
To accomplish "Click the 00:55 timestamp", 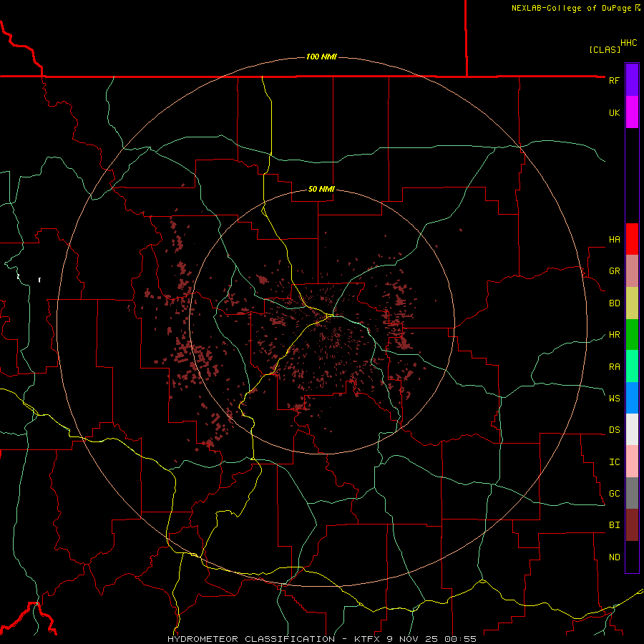I will point(460,639).
